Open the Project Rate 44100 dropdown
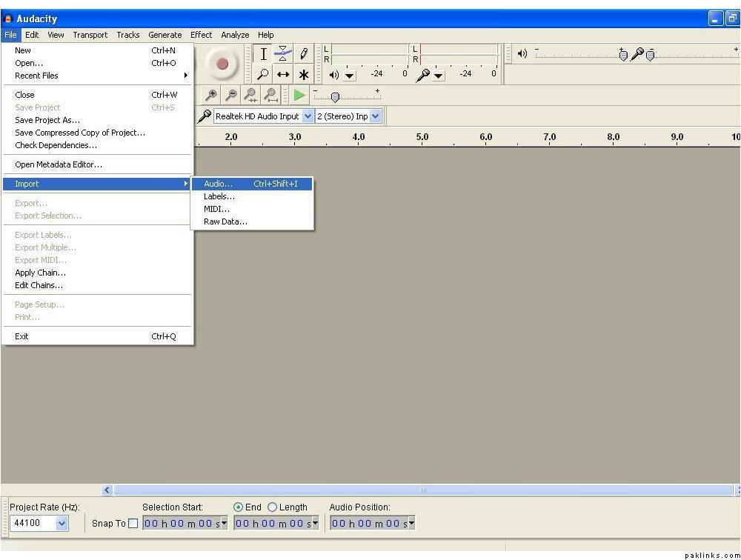The image size is (741, 560). (61, 524)
